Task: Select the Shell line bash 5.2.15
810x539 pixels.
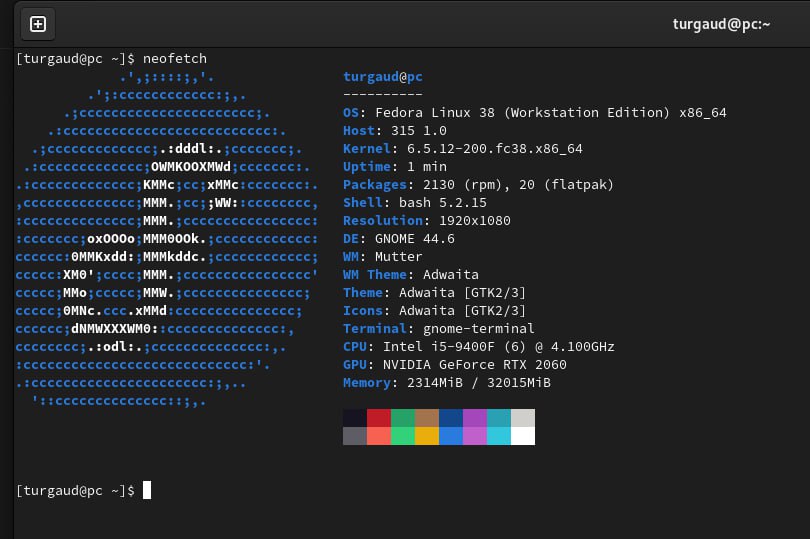Action: click(x=415, y=203)
